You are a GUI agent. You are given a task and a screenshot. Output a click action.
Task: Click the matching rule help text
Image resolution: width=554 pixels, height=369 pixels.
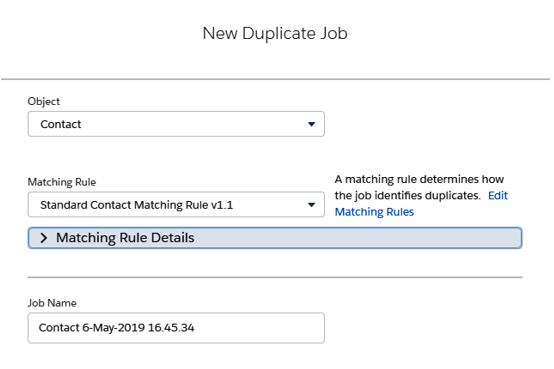(419, 187)
